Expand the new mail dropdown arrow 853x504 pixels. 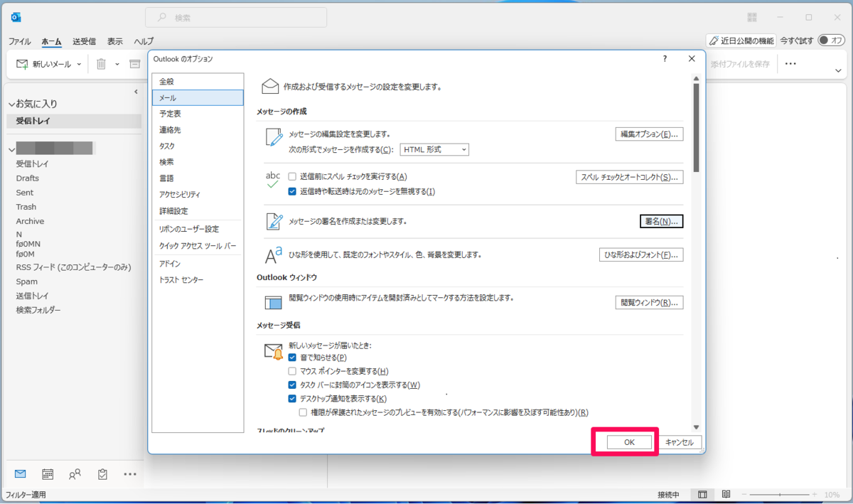[x=79, y=64]
